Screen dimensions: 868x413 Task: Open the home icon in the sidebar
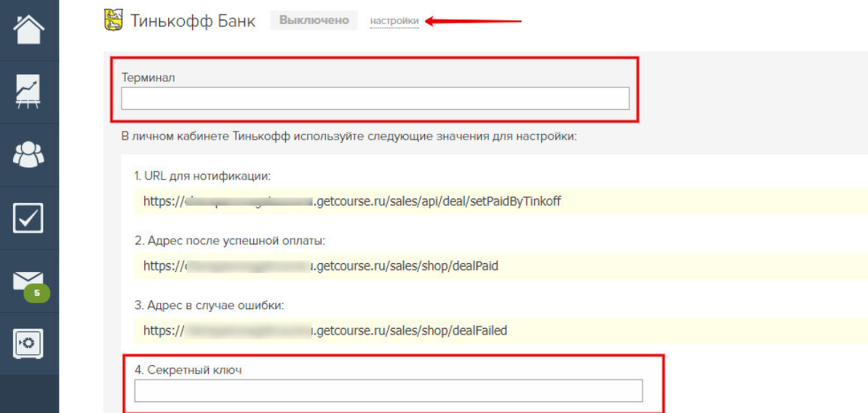coord(29,31)
